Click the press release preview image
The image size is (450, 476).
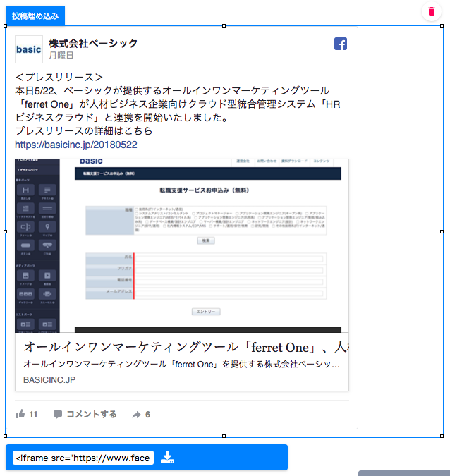pyautogui.click(x=182, y=245)
